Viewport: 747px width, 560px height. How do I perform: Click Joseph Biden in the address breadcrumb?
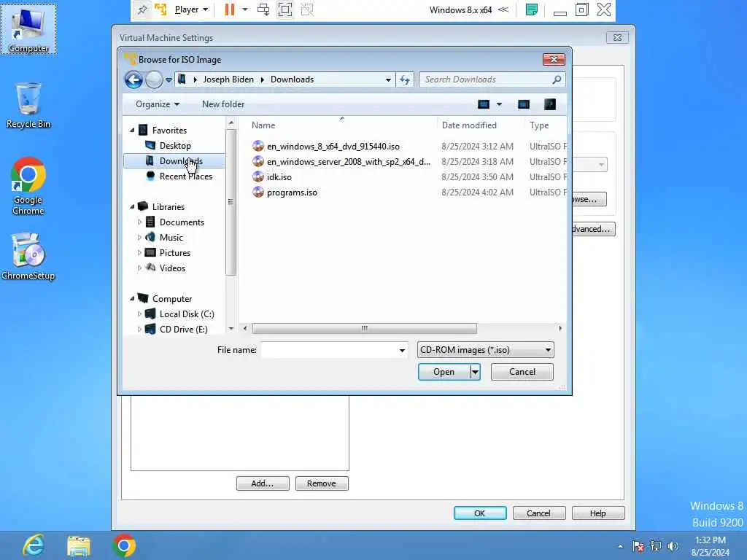point(228,79)
